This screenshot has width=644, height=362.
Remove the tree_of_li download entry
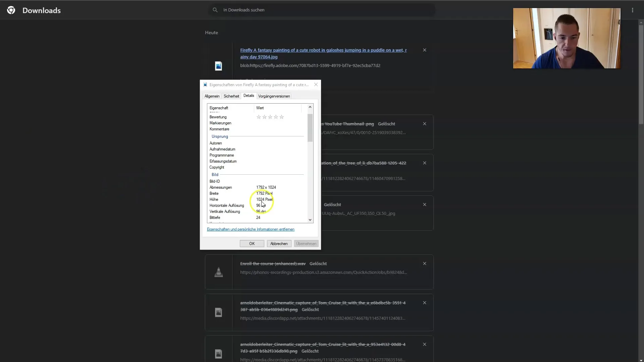[425, 163]
